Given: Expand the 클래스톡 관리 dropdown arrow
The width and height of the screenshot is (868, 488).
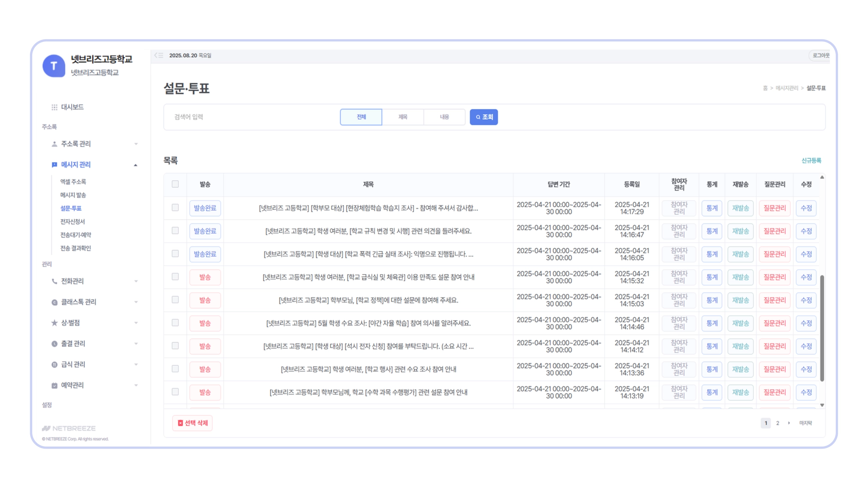Looking at the screenshot, I should point(136,302).
